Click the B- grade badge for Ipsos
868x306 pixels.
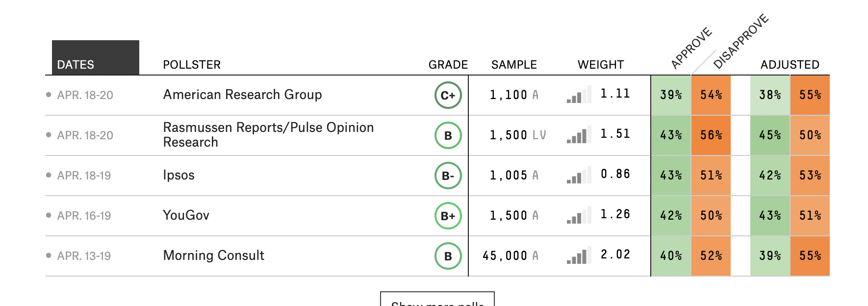[x=448, y=176]
